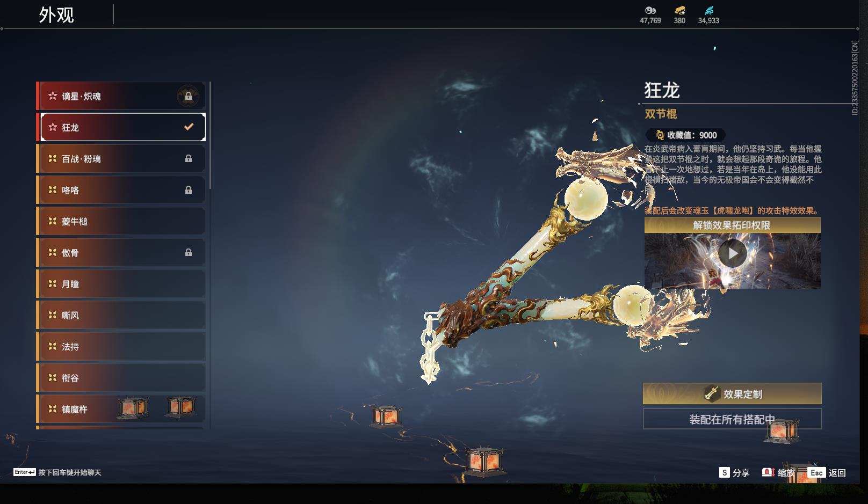Select the equipped 狂龙 skin row

[123, 127]
